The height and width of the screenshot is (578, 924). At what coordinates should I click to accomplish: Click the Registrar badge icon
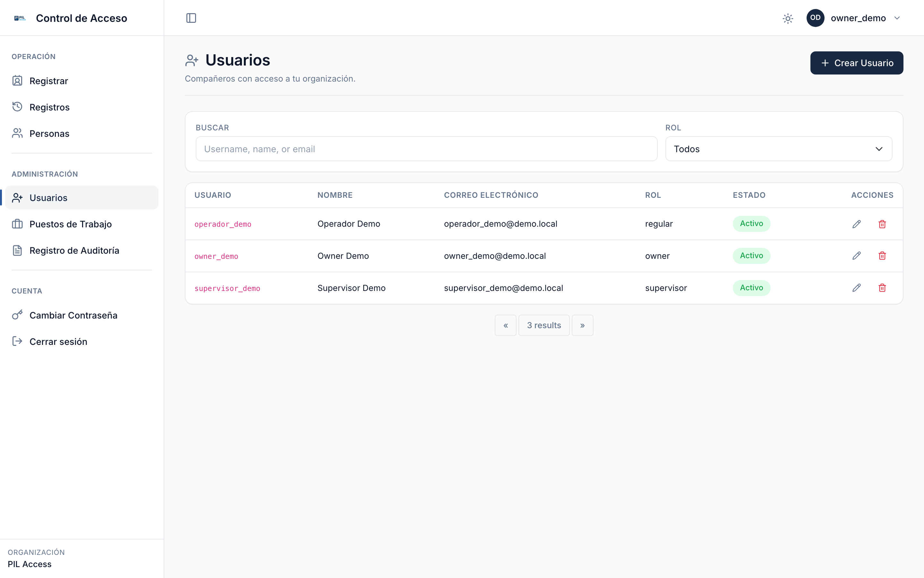pos(17,81)
